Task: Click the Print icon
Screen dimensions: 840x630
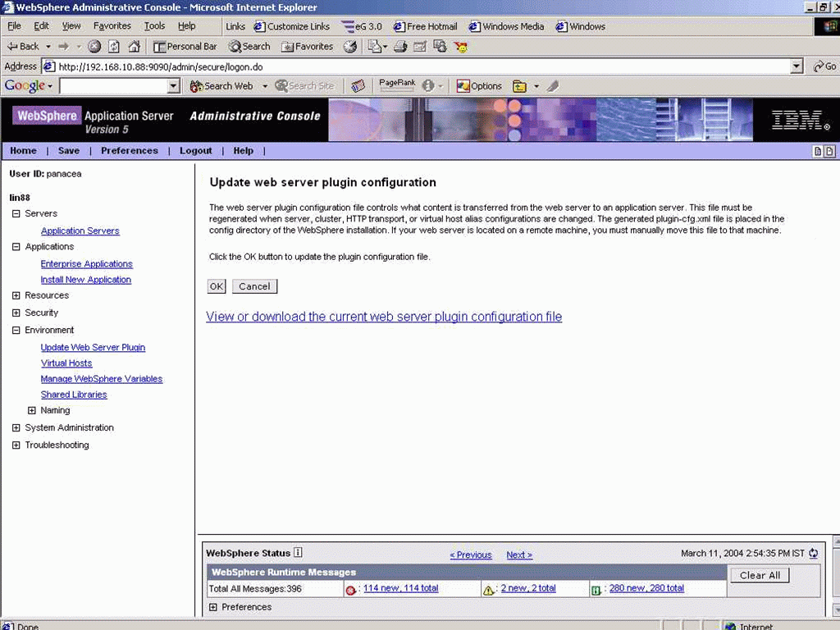Action: pos(400,47)
